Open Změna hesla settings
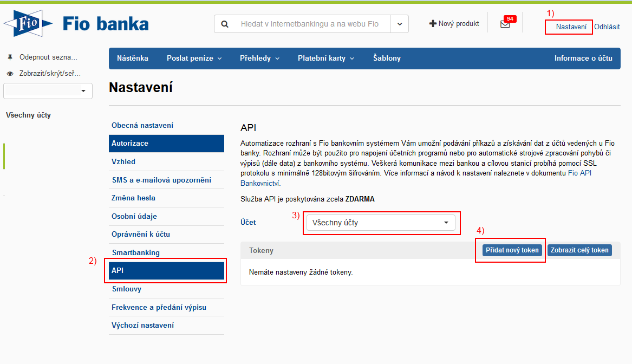This screenshot has width=632, height=364. pos(166,198)
